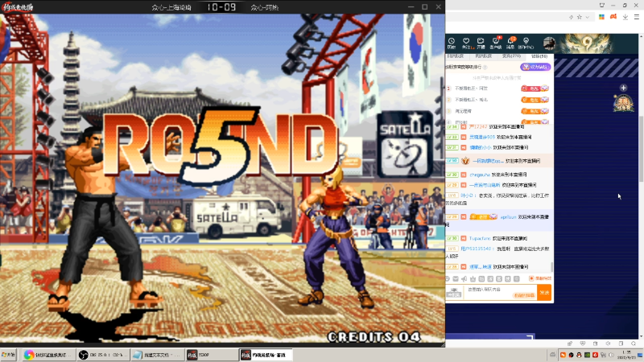This screenshot has width=644, height=362.
Task: Click the purple Become a Fan button
Action: tap(535, 67)
